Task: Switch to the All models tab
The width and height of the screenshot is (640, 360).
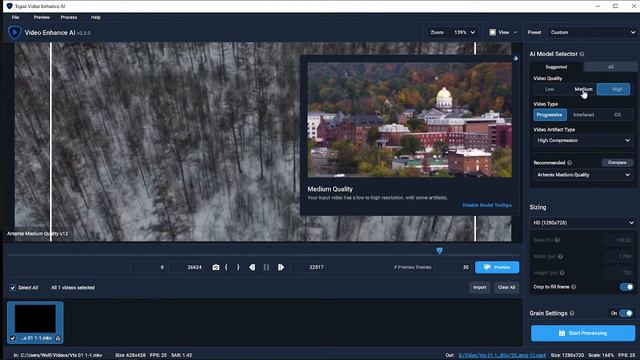Action: point(611,67)
